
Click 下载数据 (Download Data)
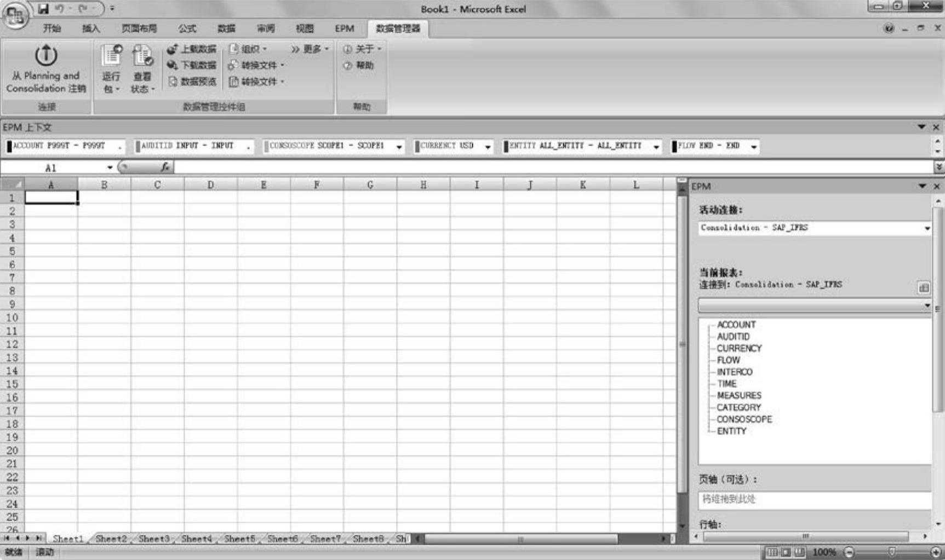point(192,65)
